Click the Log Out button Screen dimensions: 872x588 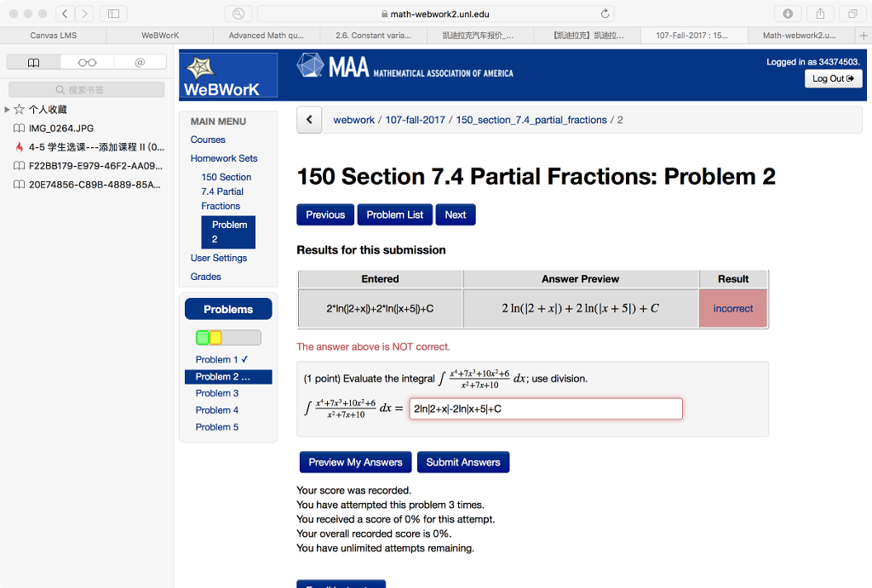[833, 79]
